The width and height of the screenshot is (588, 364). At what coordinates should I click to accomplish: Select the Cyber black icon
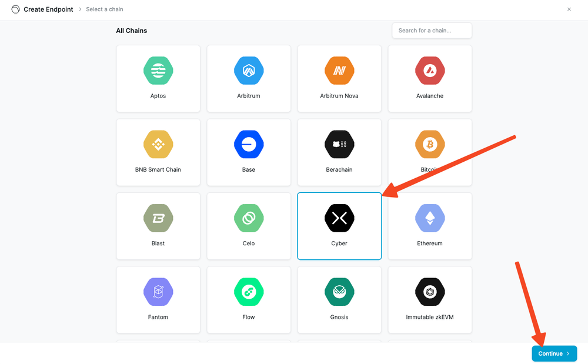[339, 218]
